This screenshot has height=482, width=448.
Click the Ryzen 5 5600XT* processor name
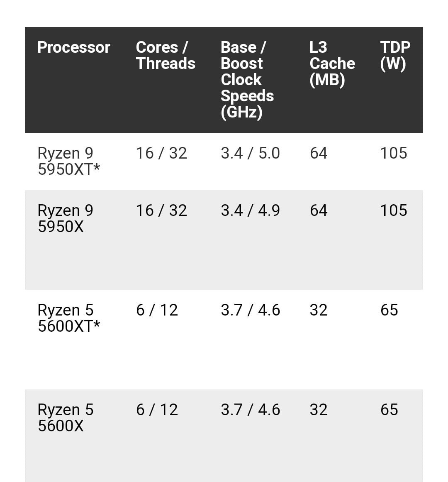69,318
